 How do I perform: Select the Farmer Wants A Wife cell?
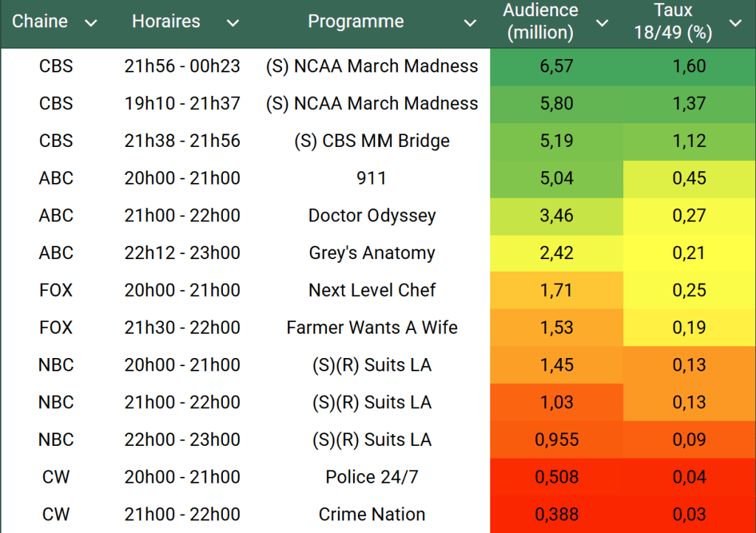coord(372,328)
